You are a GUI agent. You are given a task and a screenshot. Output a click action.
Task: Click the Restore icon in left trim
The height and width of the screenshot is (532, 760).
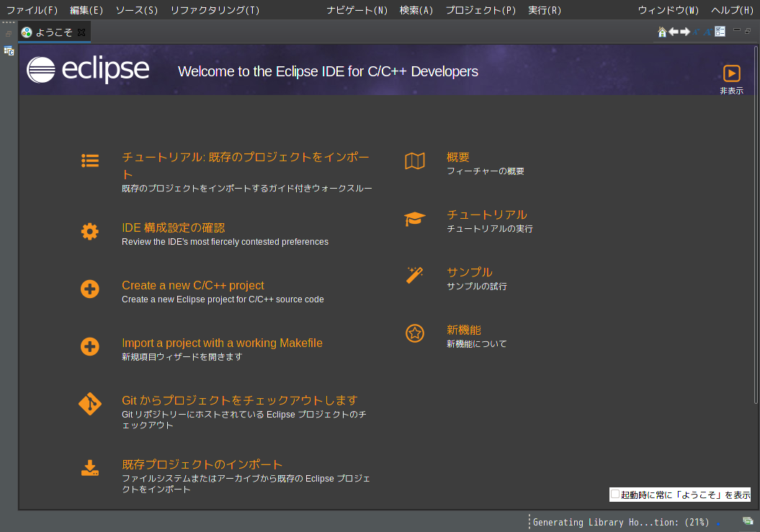pos(9,34)
